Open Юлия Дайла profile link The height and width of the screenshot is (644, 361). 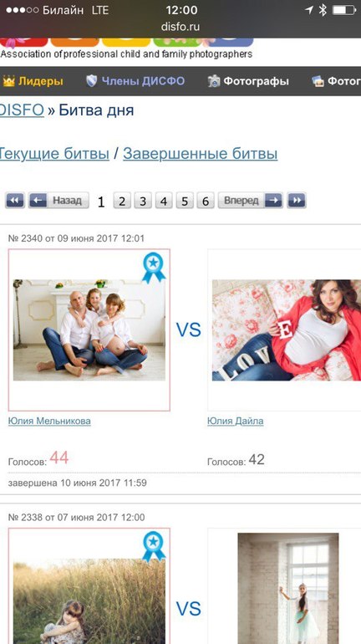(236, 421)
